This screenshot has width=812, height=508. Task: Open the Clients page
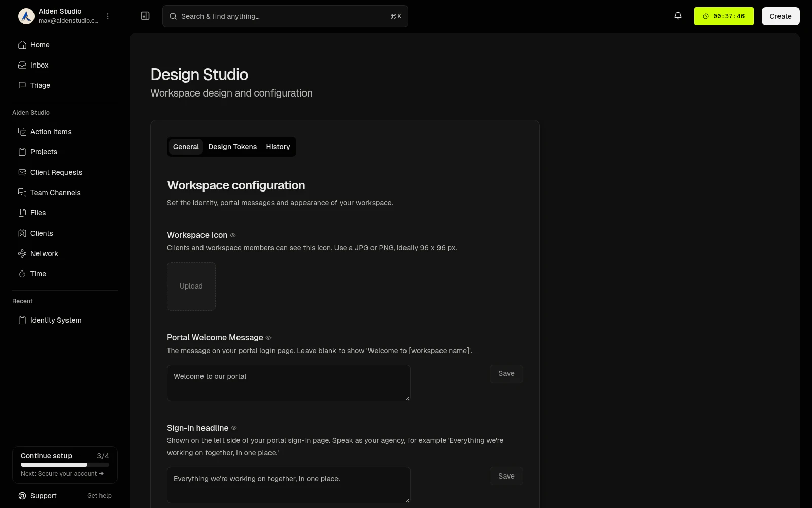coord(65,233)
